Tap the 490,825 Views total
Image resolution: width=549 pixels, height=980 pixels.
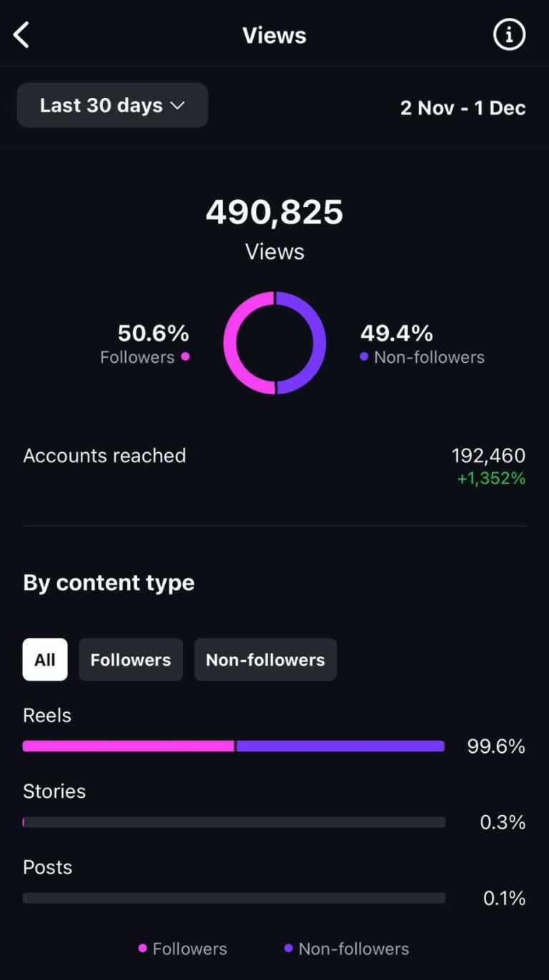pyautogui.click(x=274, y=229)
